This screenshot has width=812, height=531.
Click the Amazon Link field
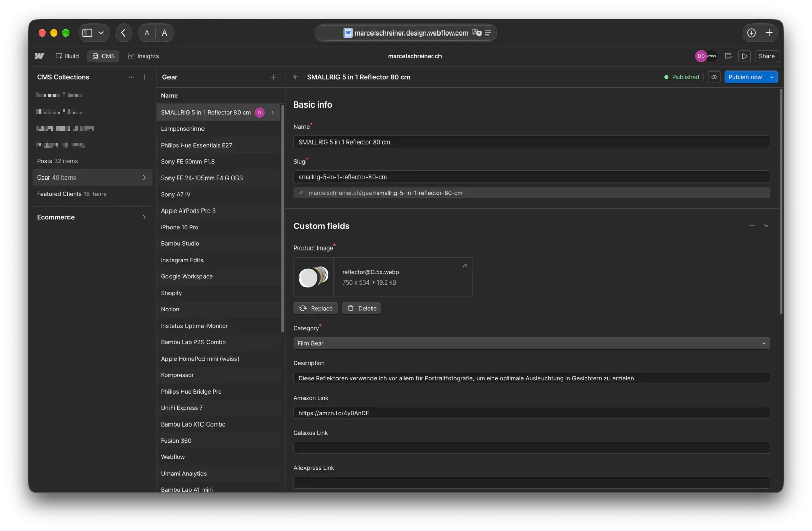tap(531, 413)
